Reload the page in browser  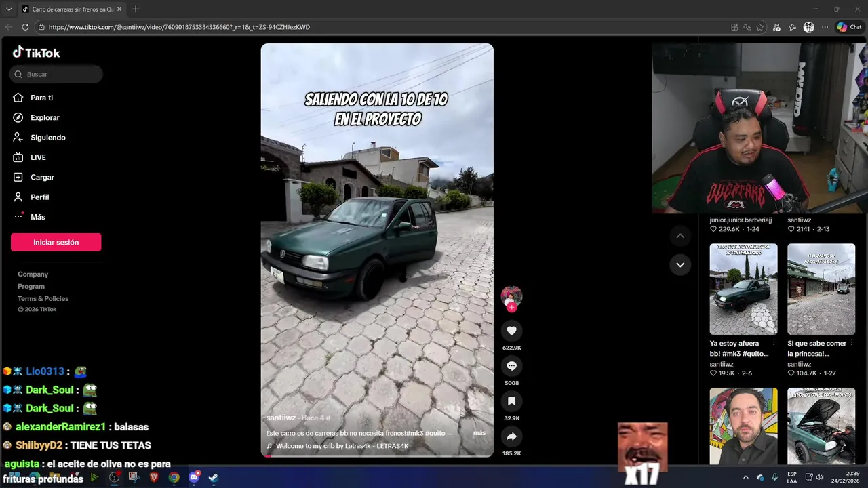click(x=25, y=27)
